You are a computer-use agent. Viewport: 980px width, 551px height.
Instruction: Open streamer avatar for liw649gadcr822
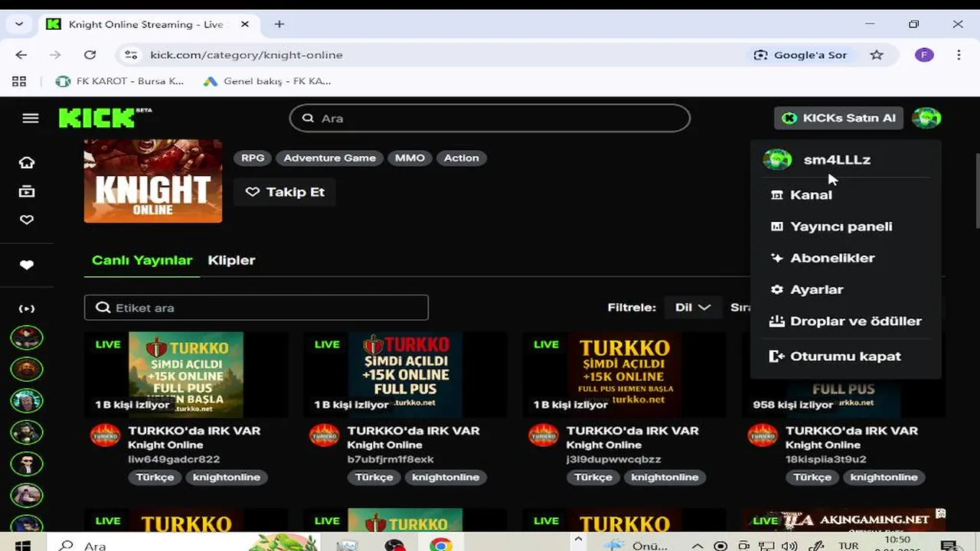(x=106, y=436)
